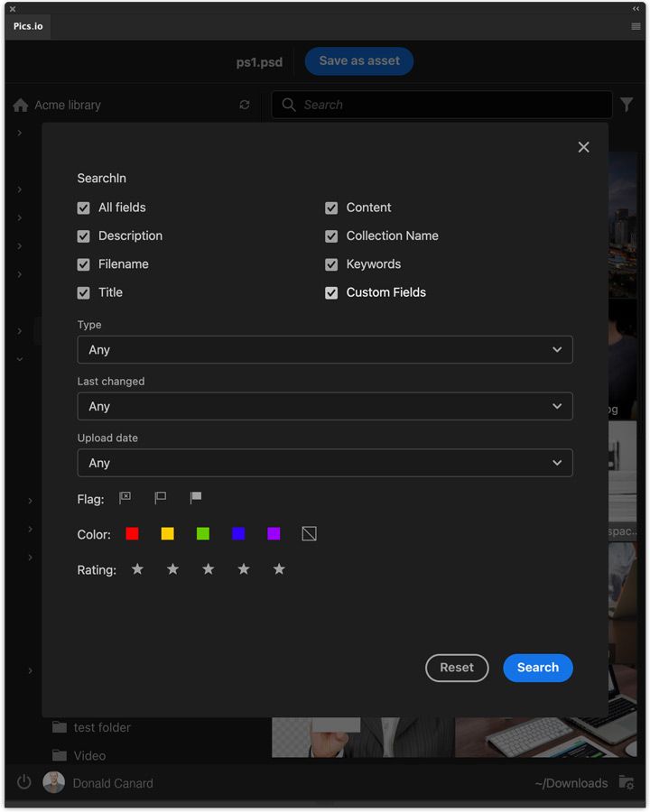Select the no-color label swatch
The height and width of the screenshot is (812, 650).
(309, 533)
